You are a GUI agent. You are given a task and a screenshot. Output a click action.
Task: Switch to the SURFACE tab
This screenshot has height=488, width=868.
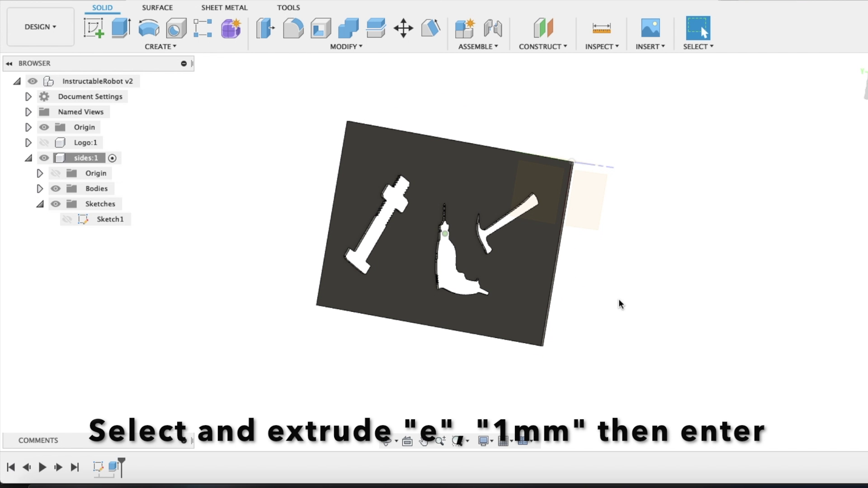click(157, 8)
